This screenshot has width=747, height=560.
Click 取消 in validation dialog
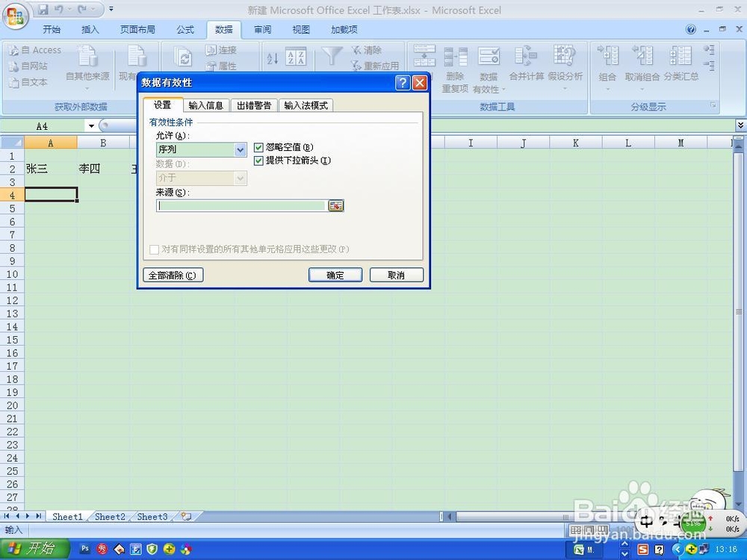tap(397, 276)
